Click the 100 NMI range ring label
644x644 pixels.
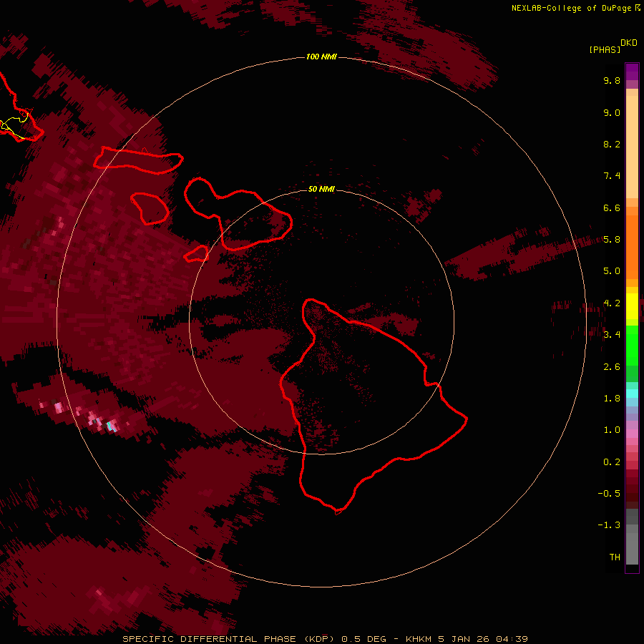(x=321, y=57)
